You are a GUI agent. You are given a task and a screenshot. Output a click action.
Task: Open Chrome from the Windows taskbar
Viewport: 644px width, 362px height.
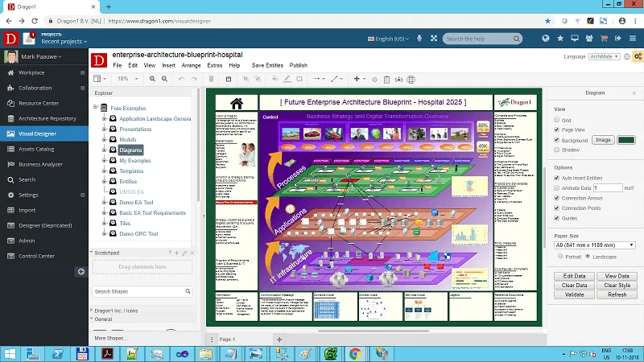(x=355, y=354)
